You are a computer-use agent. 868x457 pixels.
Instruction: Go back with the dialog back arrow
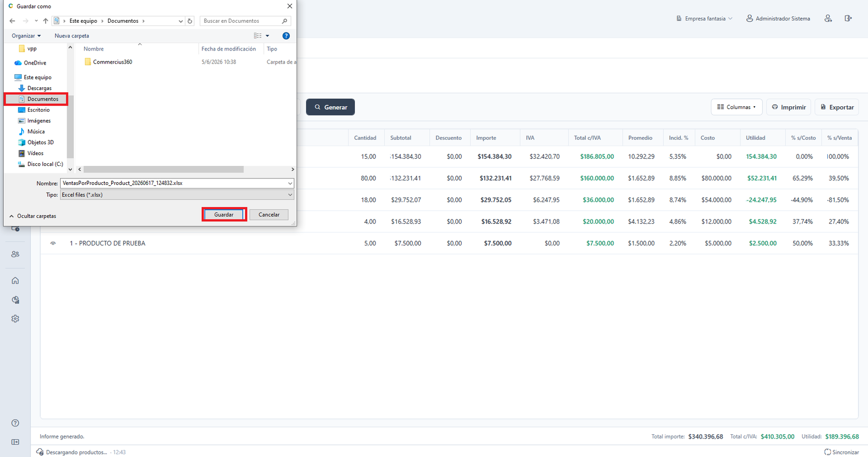[x=12, y=21]
